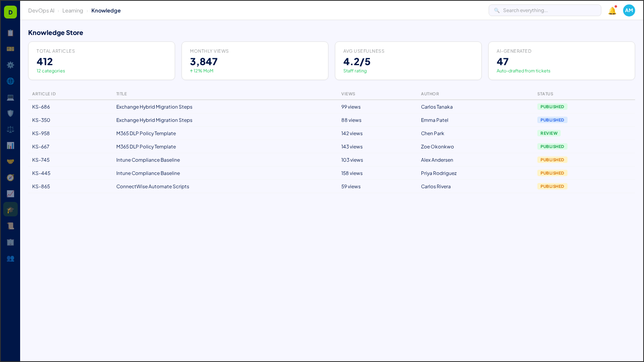Click the highlighted graduation cap Learning icon
The width and height of the screenshot is (644, 362).
[x=10, y=209]
